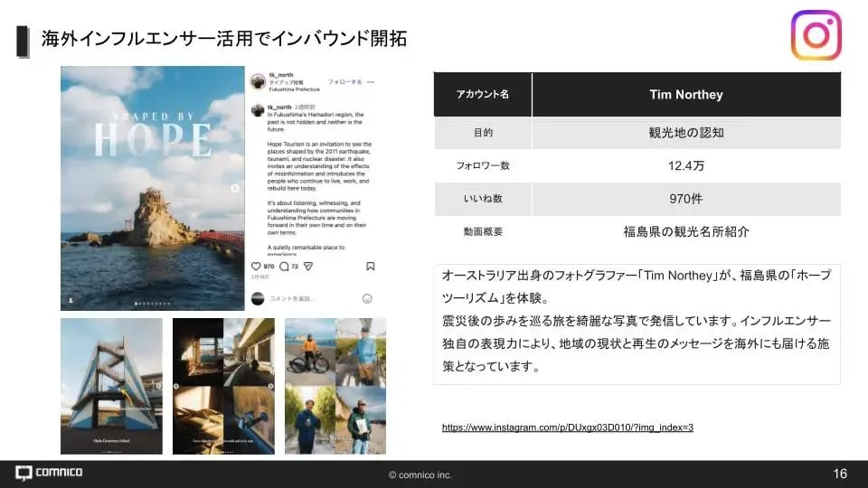This screenshot has height=488, width=868.
Task: Click the いいね数 row label
Action: tap(483, 199)
